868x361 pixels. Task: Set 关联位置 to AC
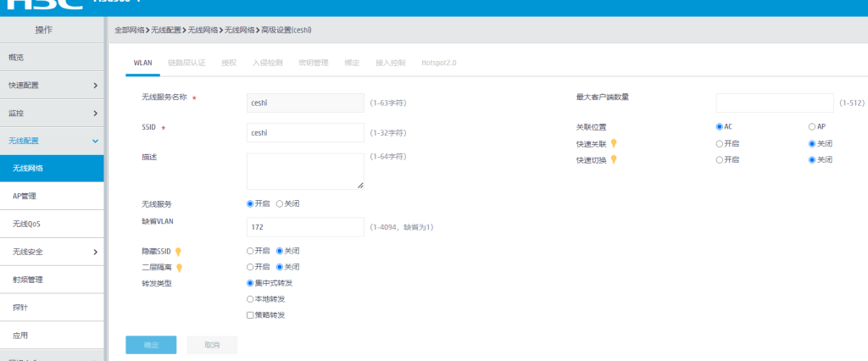[719, 126]
